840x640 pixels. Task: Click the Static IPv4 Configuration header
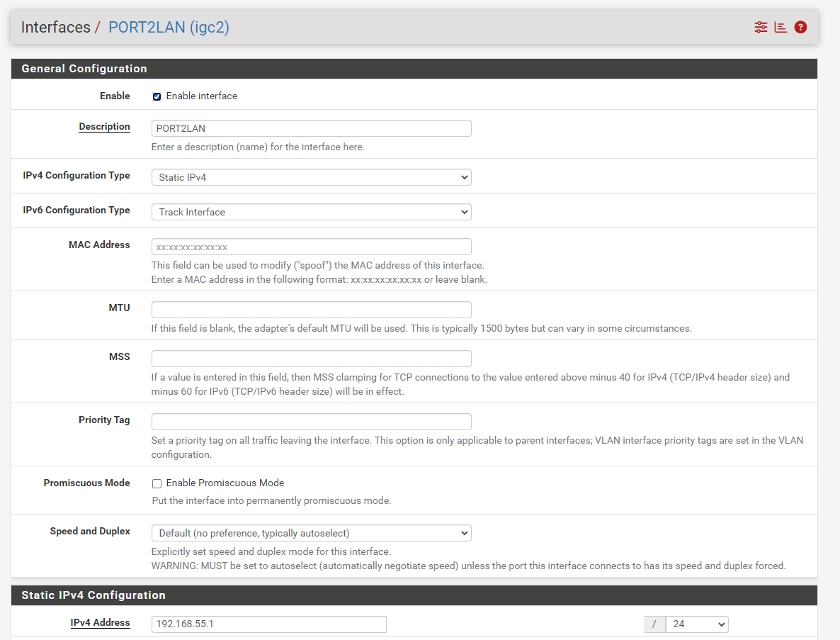[x=414, y=595]
